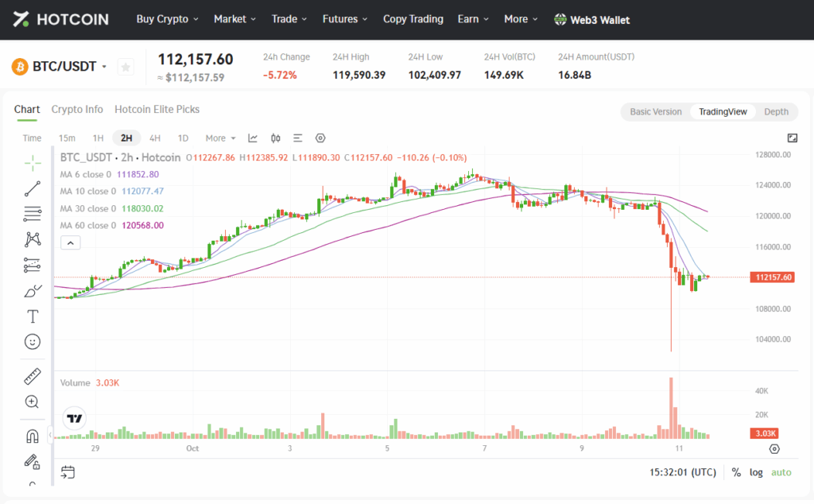814x504 pixels.
Task: Select the Brush drawing tool
Action: point(32,290)
